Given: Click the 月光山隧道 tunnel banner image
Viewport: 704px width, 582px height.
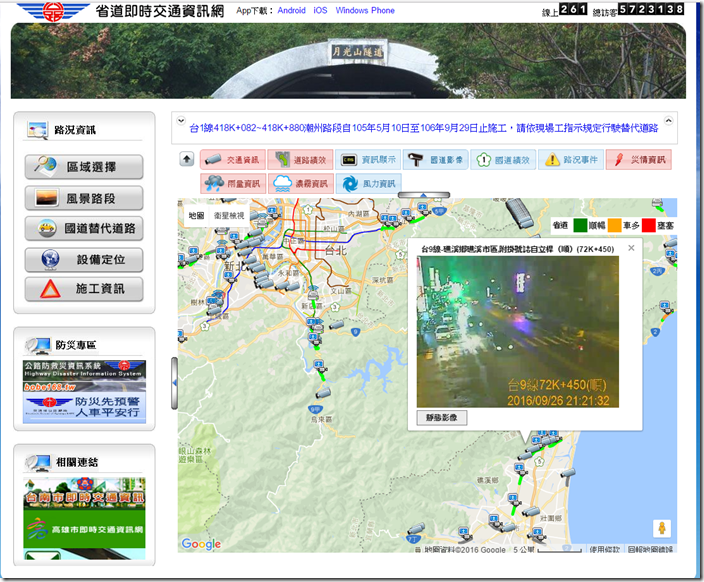Looking at the screenshot, I should [x=348, y=61].
